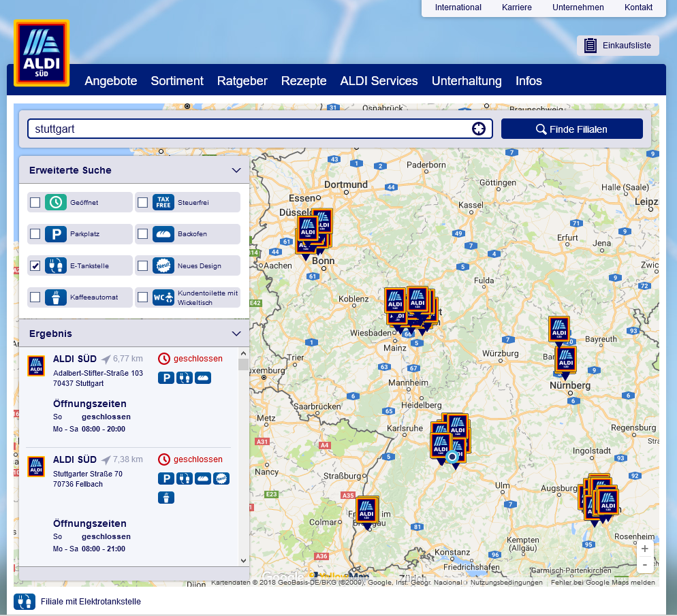This screenshot has width=677, height=616.
Task: Click the Neues Design badge icon
Action: (163, 265)
